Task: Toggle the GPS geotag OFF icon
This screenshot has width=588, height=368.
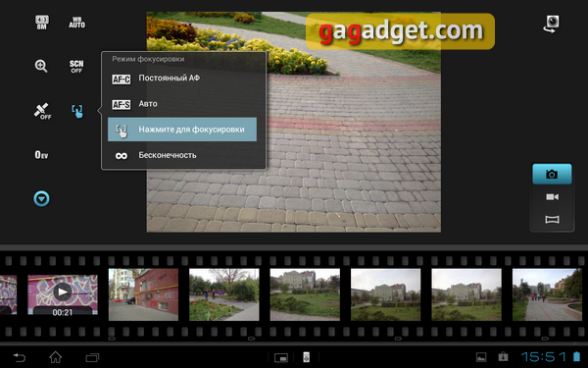Action: [43, 111]
